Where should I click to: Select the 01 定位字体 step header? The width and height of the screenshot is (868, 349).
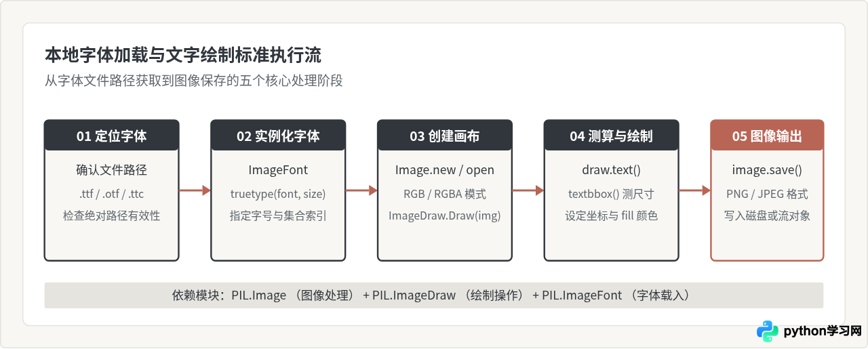click(112, 136)
